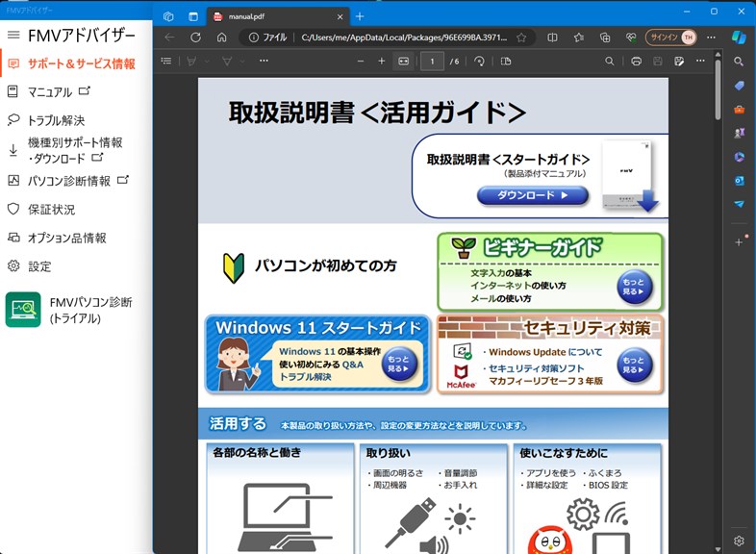The width and height of the screenshot is (756, 554).
Task: Select the manual.pdf browser tab
Action: tap(278, 16)
